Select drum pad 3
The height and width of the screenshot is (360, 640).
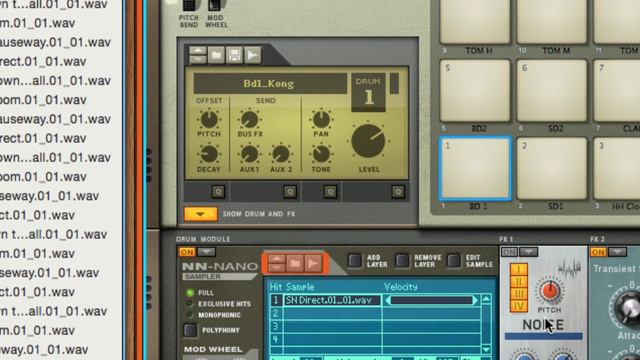pyautogui.click(x=617, y=169)
